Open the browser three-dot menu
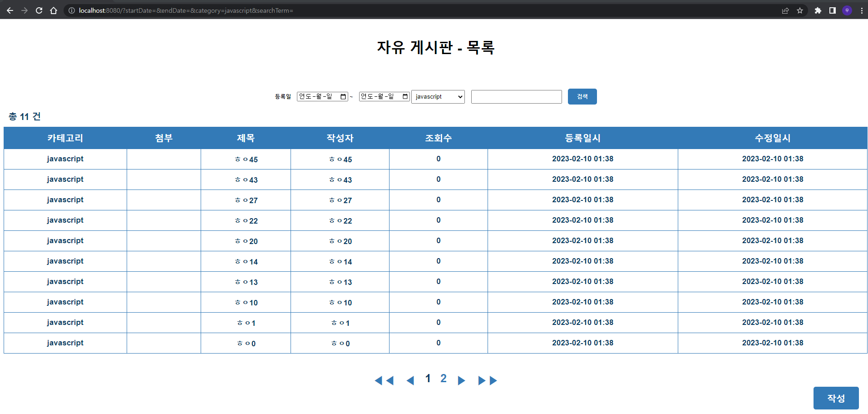The image size is (868, 414). coord(862,10)
